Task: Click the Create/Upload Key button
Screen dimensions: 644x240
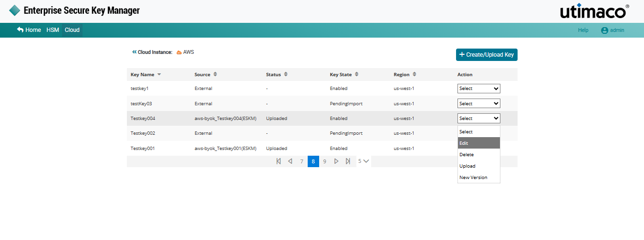Action: 487,55
